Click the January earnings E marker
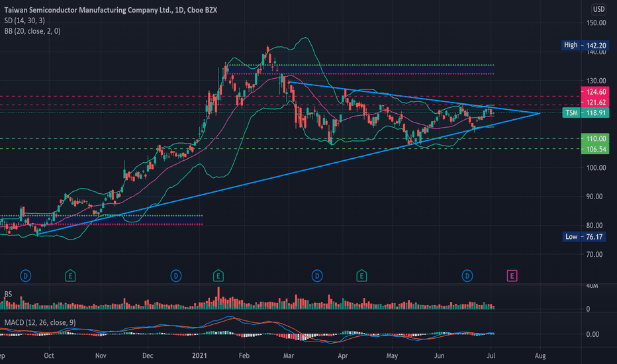This screenshot has height=364, width=617. (218, 276)
